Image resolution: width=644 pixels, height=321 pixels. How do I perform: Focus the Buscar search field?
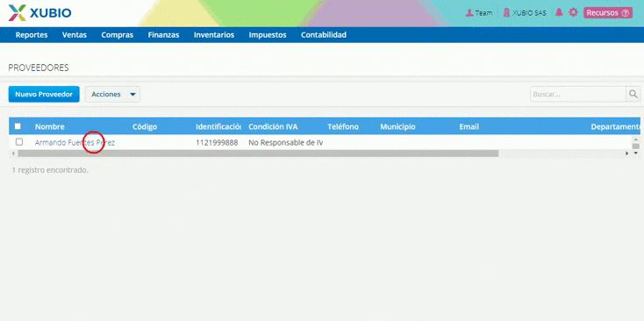pyautogui.click(x=578, y=94)
